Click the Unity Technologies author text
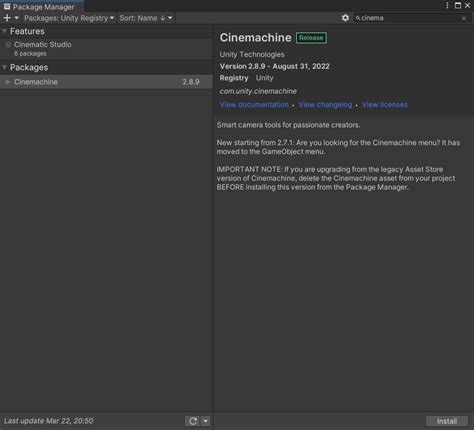The image size is (474, 430). 252,55
